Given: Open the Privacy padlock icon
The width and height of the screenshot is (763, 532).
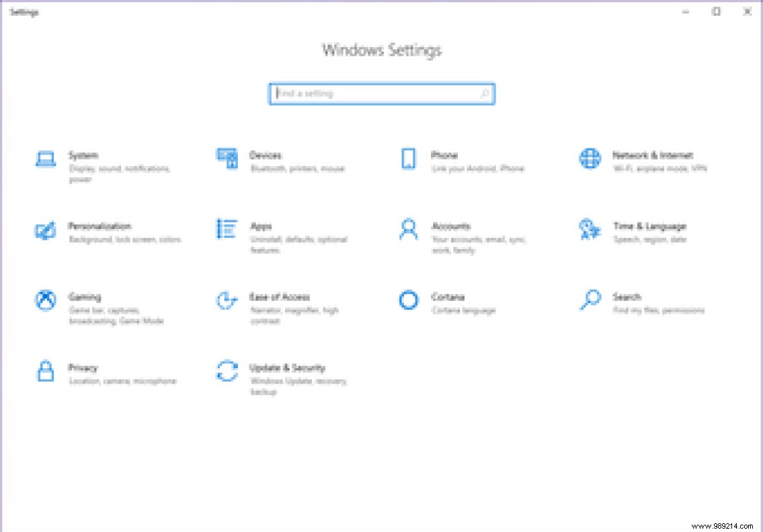Looking at the screenshot, I should tap(44, 371).
